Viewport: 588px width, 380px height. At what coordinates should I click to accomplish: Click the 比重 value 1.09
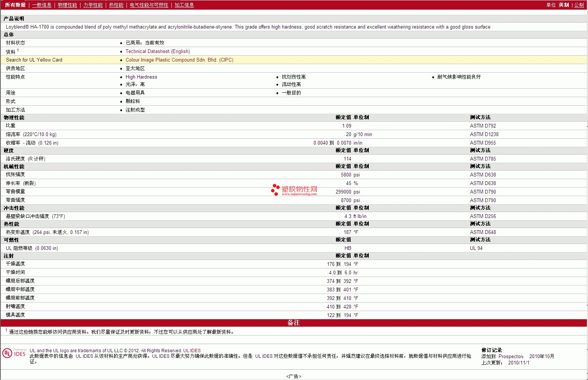346,126
